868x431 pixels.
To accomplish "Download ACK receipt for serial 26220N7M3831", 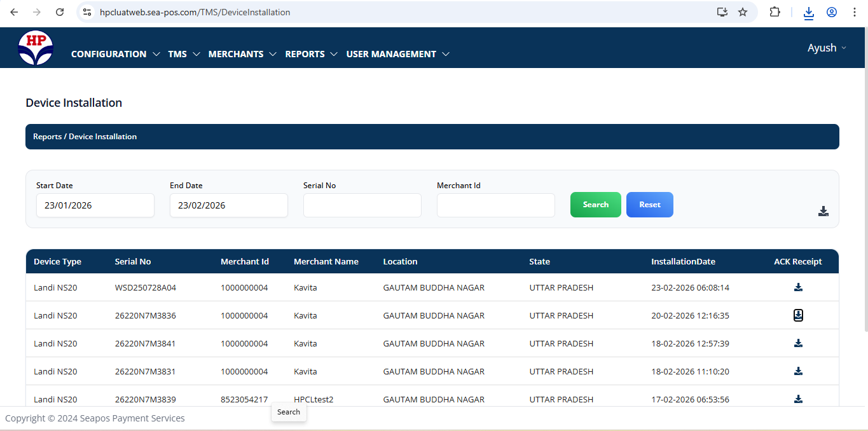I will (798, 371).
